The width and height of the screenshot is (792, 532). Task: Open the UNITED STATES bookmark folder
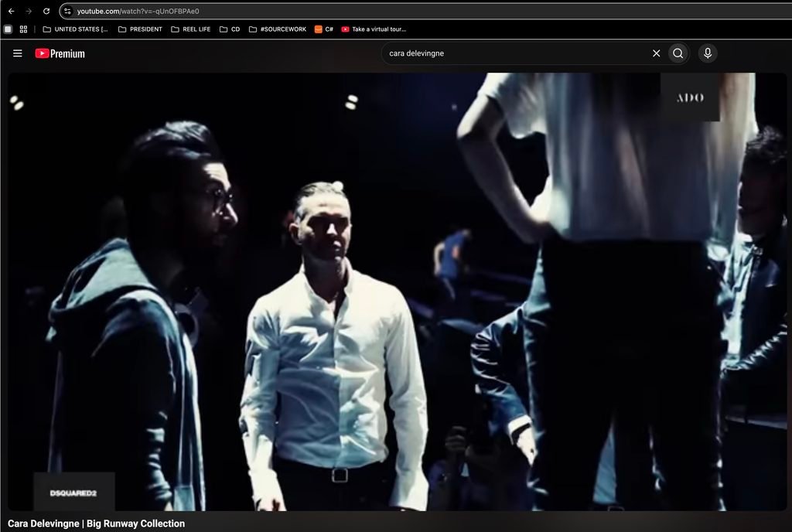(x=76, y=29)
